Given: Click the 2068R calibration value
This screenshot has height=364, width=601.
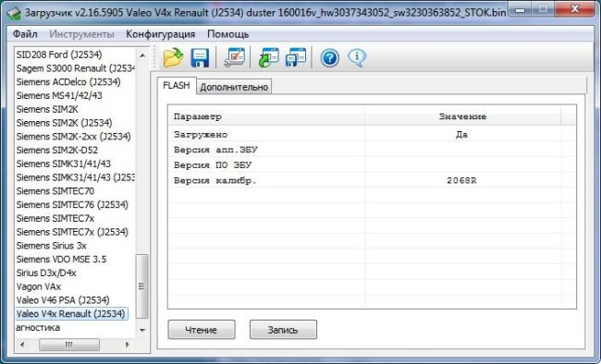Looking at the screenshot, I should click(x=461, y=180).
